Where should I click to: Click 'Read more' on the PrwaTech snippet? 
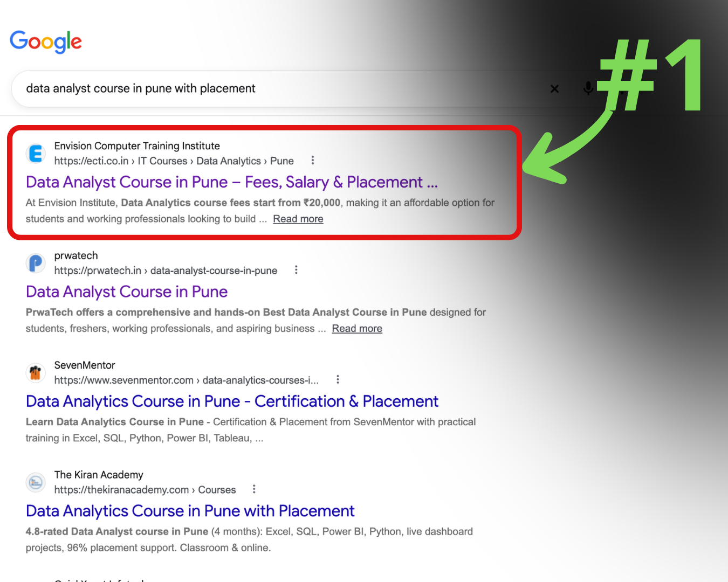[357, 329]
